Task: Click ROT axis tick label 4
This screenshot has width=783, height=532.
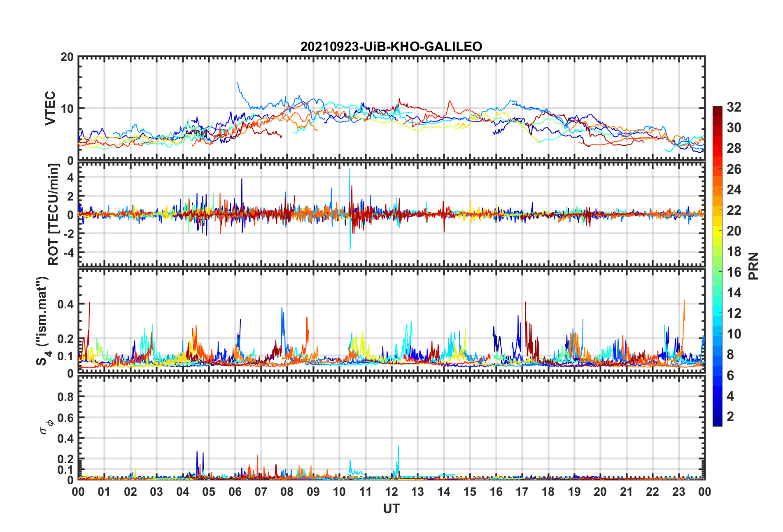Action: (x=70, y=177)
